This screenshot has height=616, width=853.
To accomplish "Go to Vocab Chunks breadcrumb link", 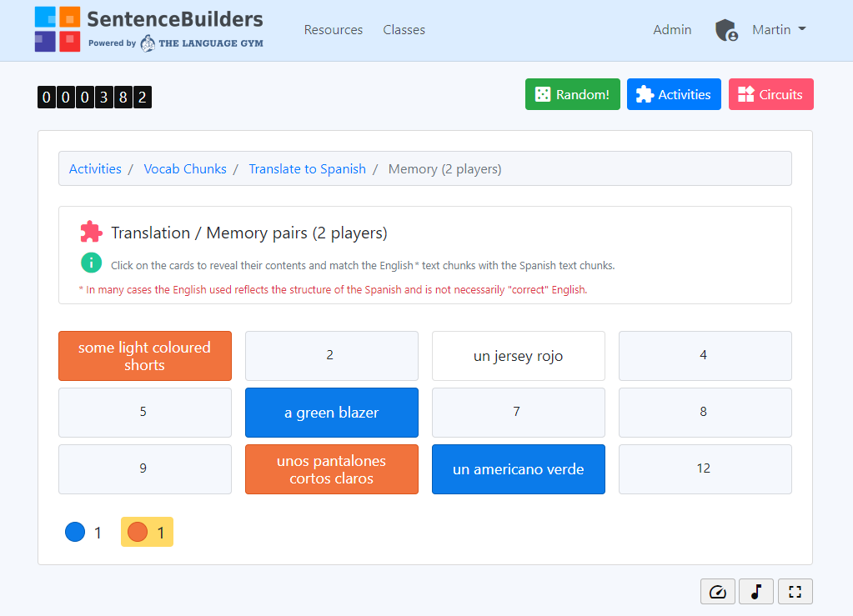I will (185, 169).
